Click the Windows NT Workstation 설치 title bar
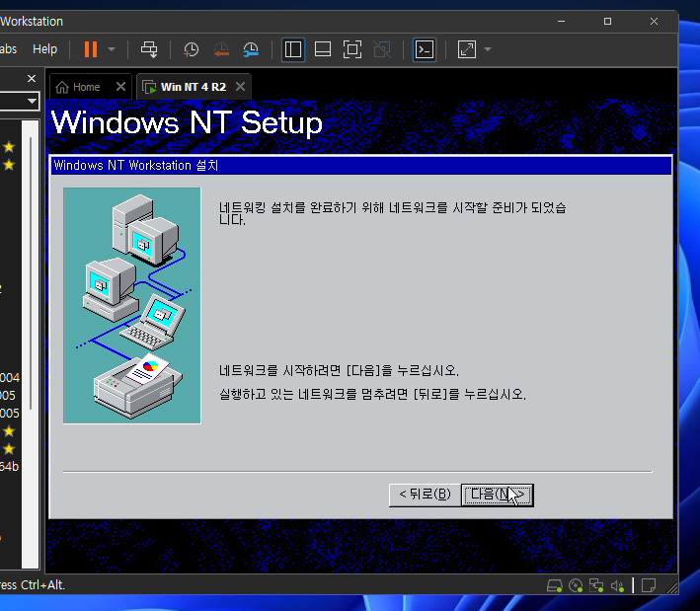The height and width of the screenshot is (611, 700). (x=360, y=166)
